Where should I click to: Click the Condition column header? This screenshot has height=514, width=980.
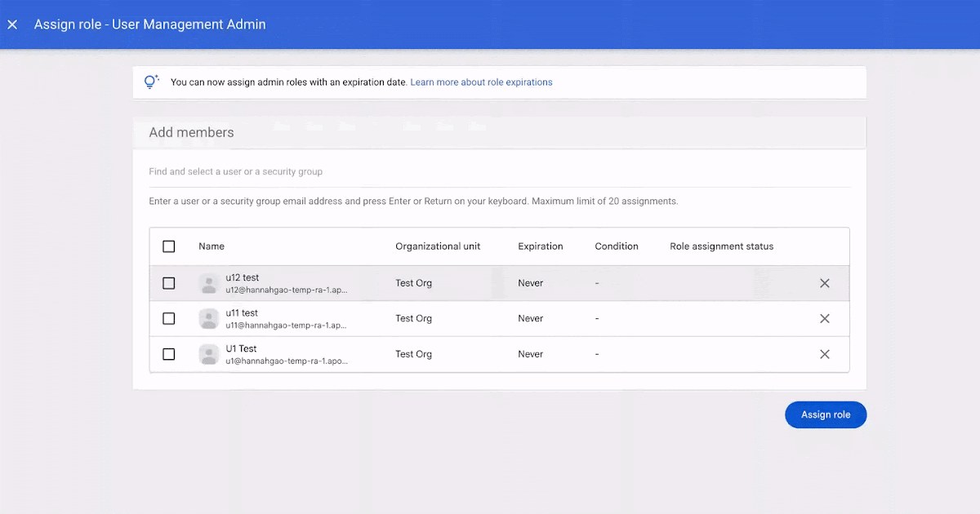coord(617,246)
